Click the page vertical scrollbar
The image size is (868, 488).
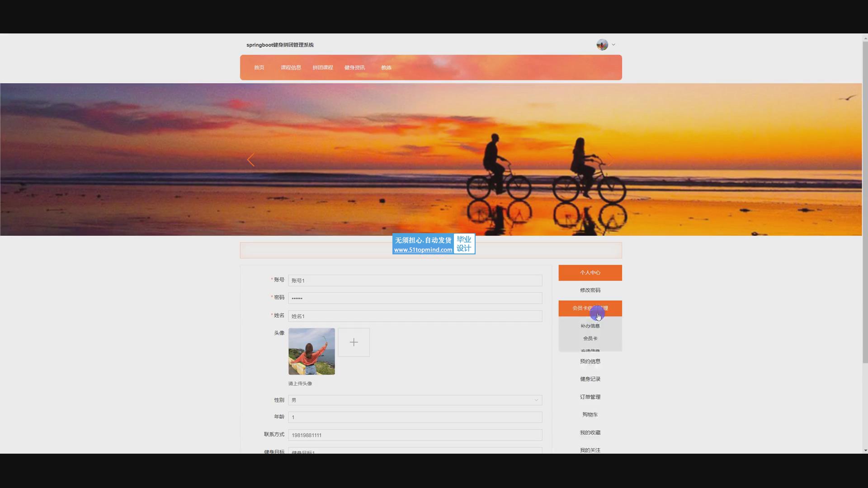(865, 203)
